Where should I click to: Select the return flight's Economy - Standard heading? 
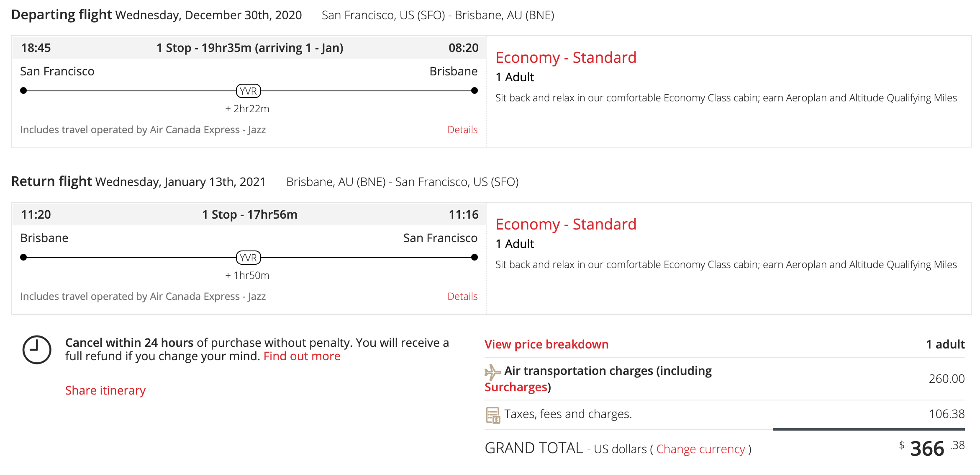tap(566, 224)
